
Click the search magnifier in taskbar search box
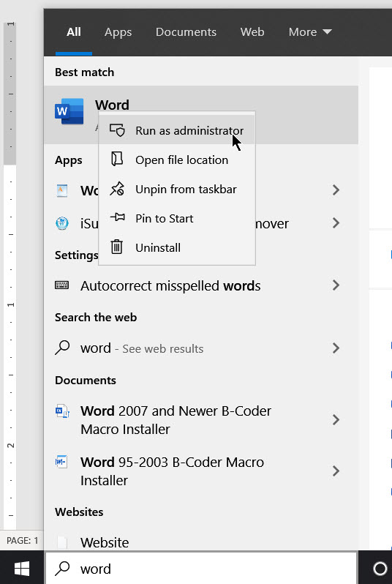click(62, 569)
